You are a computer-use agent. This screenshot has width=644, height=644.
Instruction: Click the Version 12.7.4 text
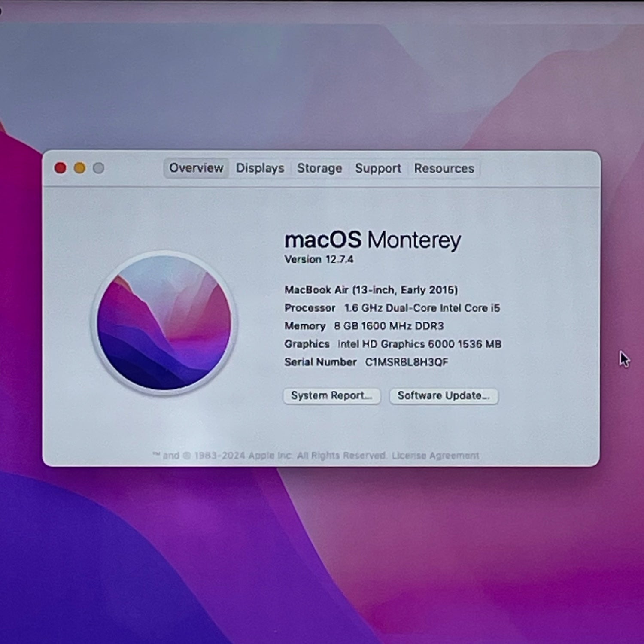(x=319, y=259)
